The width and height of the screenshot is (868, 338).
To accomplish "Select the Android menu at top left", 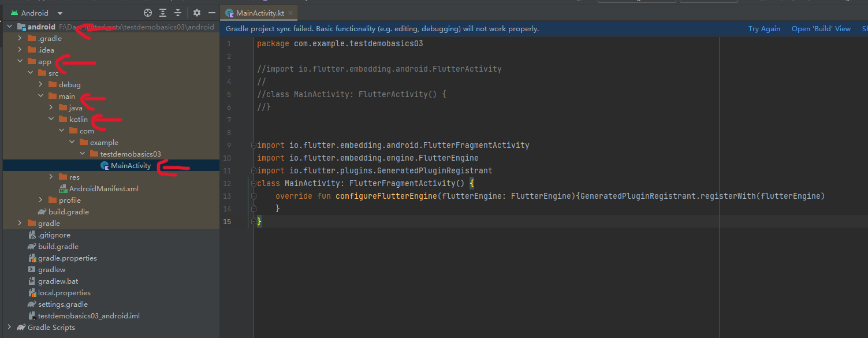I will pos(33,12).
